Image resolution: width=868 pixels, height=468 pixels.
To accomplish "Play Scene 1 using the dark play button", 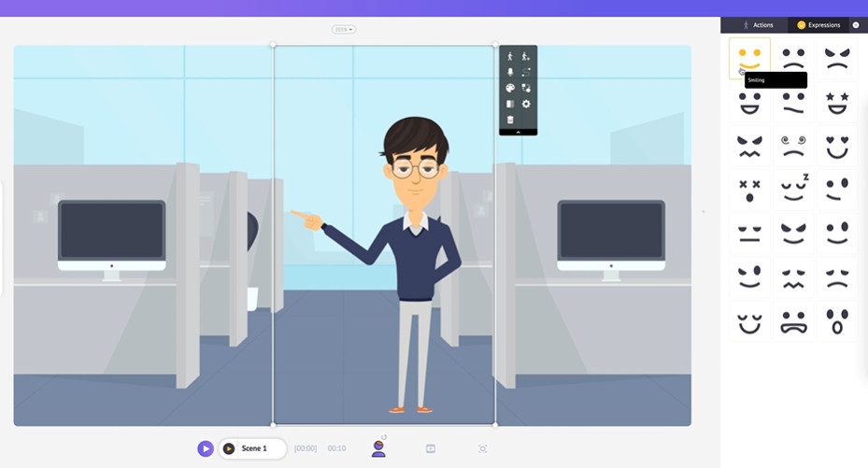I will coord(229,448).
